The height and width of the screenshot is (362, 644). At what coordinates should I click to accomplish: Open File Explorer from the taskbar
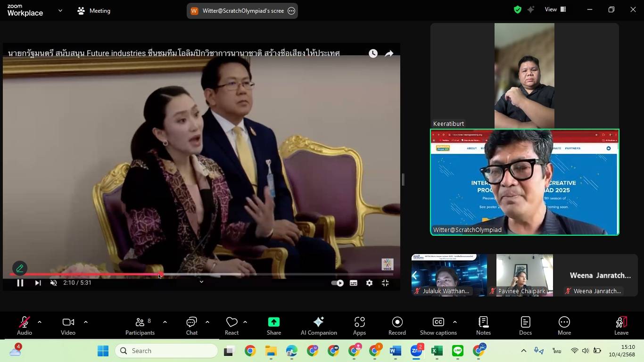point(271,351)
